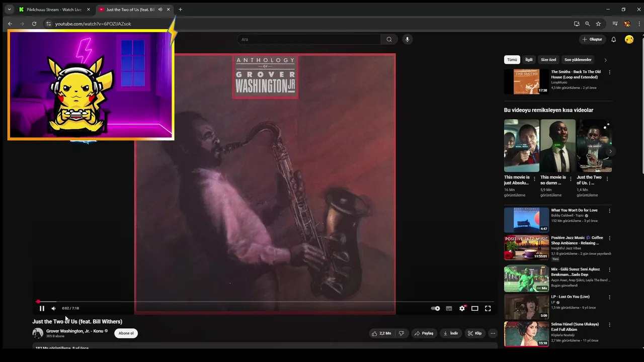The image size is (644, 362).
Task: Open the Chrome three-dot menu
Action: pyautogui.click(x=638, y=24)
